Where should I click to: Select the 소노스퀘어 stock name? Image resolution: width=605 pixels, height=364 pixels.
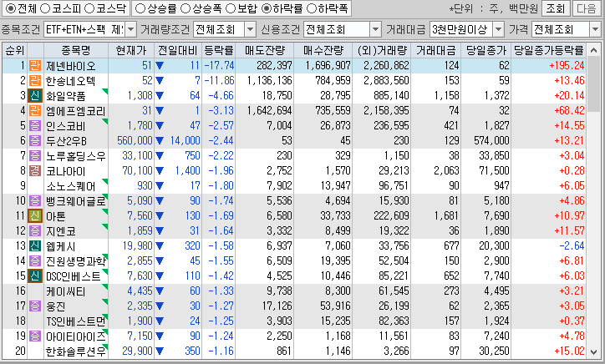pos(71,186)
